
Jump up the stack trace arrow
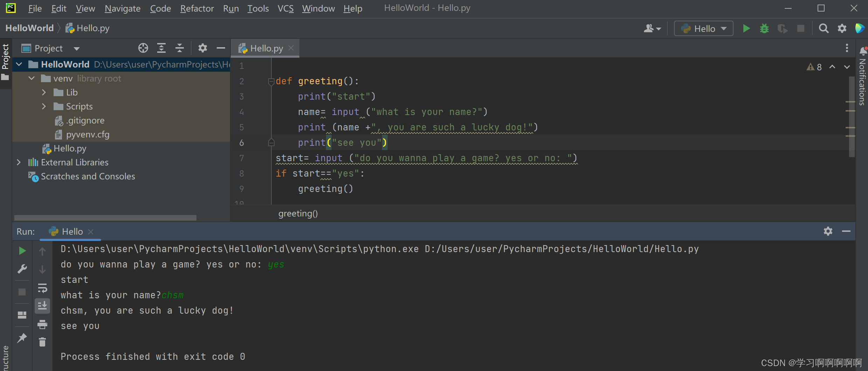point(42,251)
